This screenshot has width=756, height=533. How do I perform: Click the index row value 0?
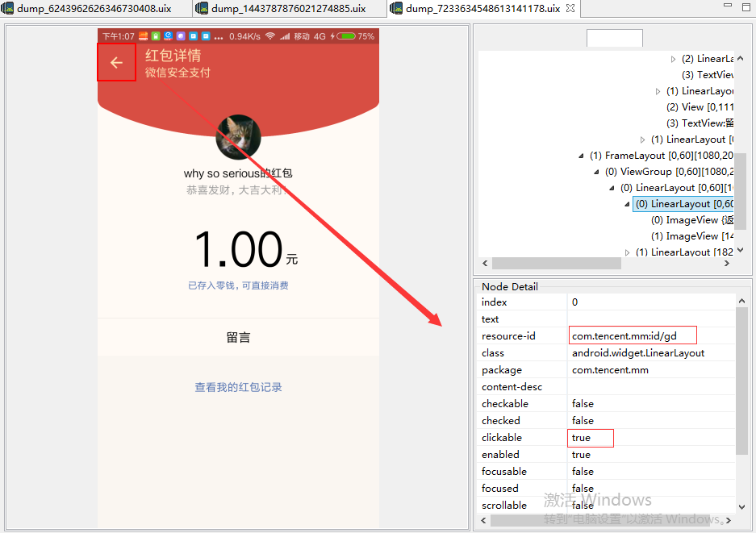(574, 302)
